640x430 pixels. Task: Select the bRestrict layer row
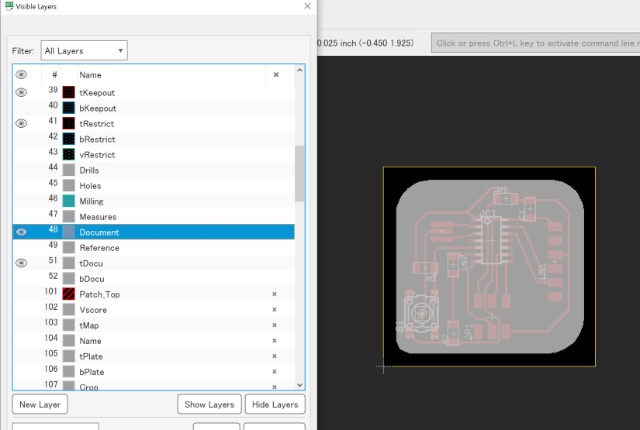click(153, 139)
